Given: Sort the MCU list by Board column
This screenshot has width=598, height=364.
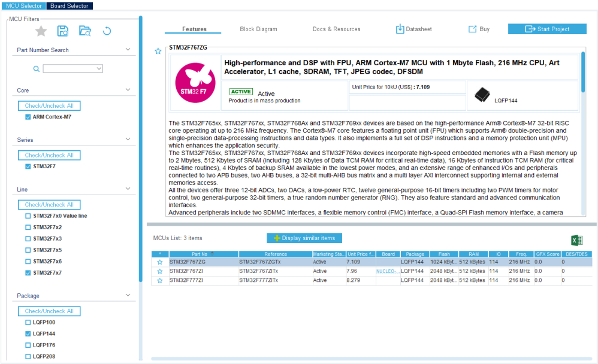Looking at the screenshot, I should pos(388,254).
